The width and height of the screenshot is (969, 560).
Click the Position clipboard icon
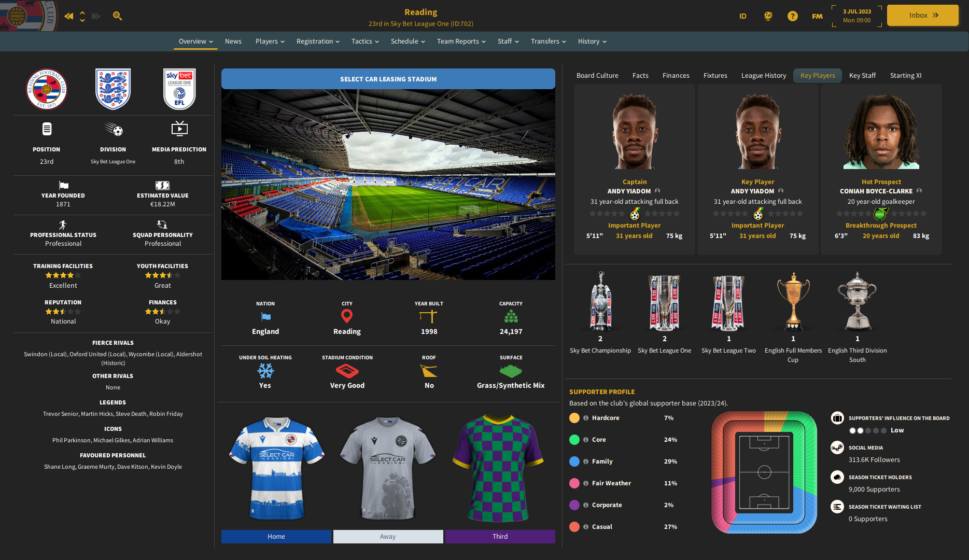pyautogui.click(x=47, y=129)
